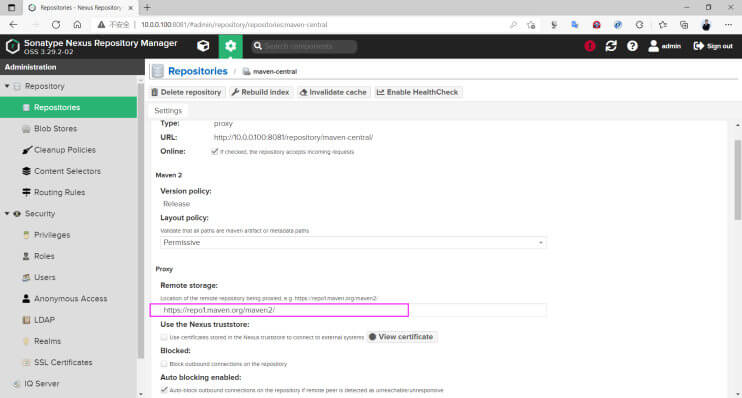Open the Settings tab
This screenshot has height=398, width=742.
pyautogui.click(x=168, y=110)
